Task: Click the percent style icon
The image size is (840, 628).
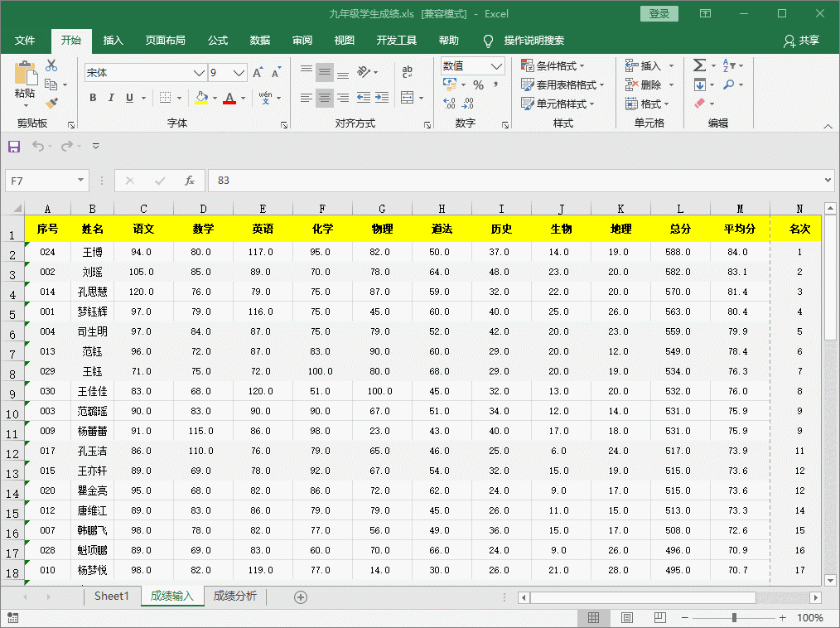Action: 478,85
